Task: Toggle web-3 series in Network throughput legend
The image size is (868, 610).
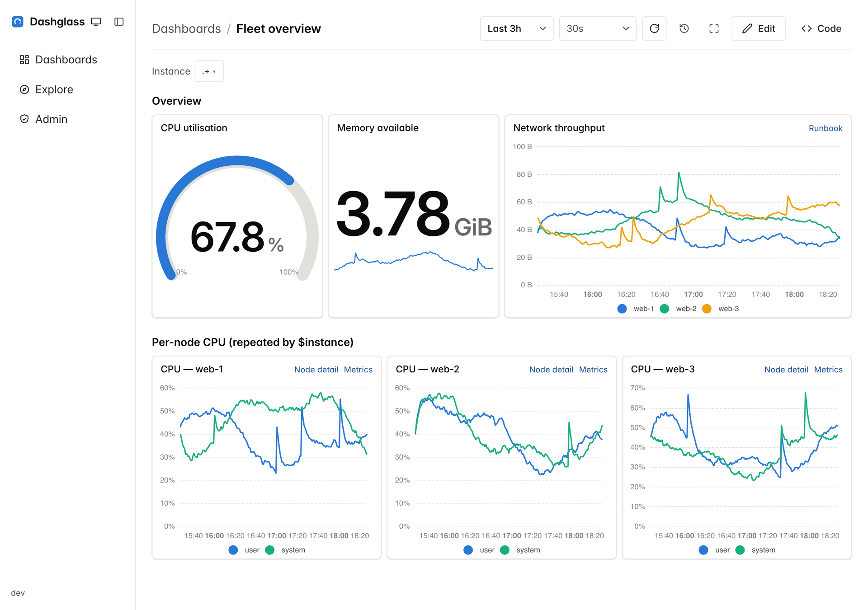Action: (721, 309)
